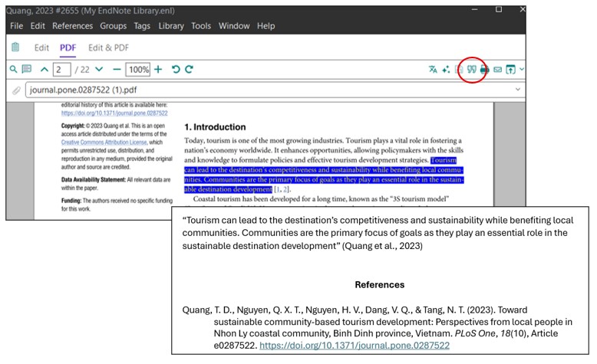597x364 pixels.
Task: Add a sticky note comment
Action: [x=27, y=70]
